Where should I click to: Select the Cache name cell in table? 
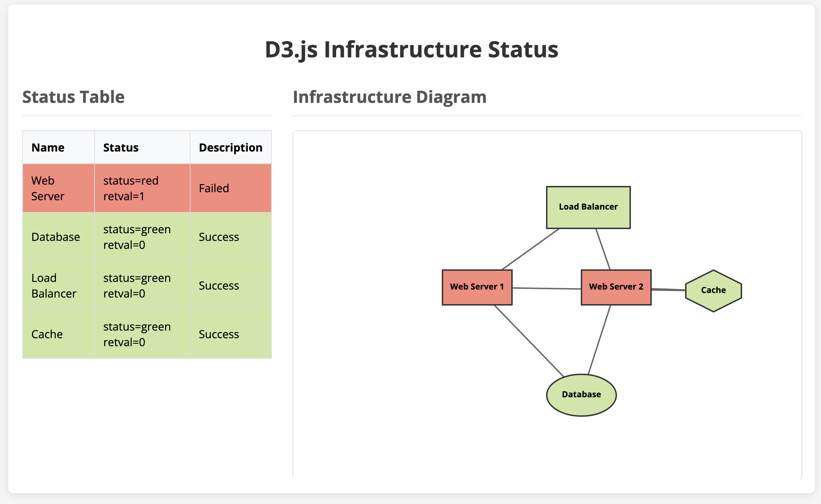pos(58,334)
